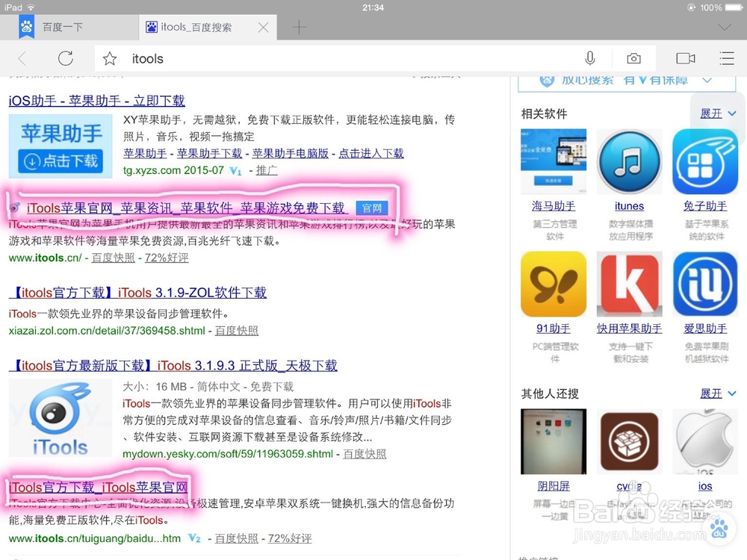
Task: Open the iTools 3.1.9-ZOL软件下载 result
Action: tap(137, 293)
